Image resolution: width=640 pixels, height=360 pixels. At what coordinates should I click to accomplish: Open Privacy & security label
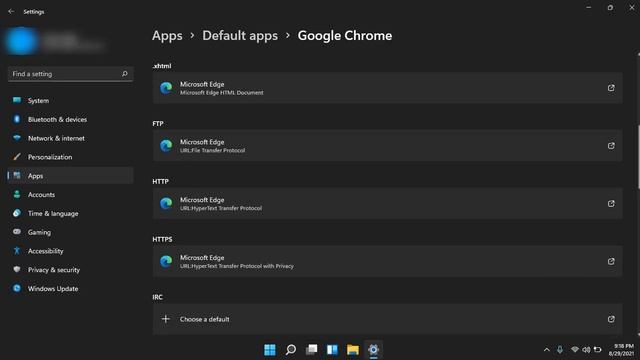pyautogui.click(x=54, y=269)
